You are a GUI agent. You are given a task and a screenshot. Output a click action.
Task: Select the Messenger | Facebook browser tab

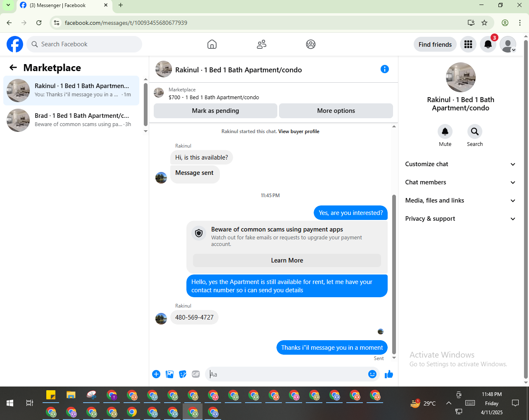tap(64, 5)
